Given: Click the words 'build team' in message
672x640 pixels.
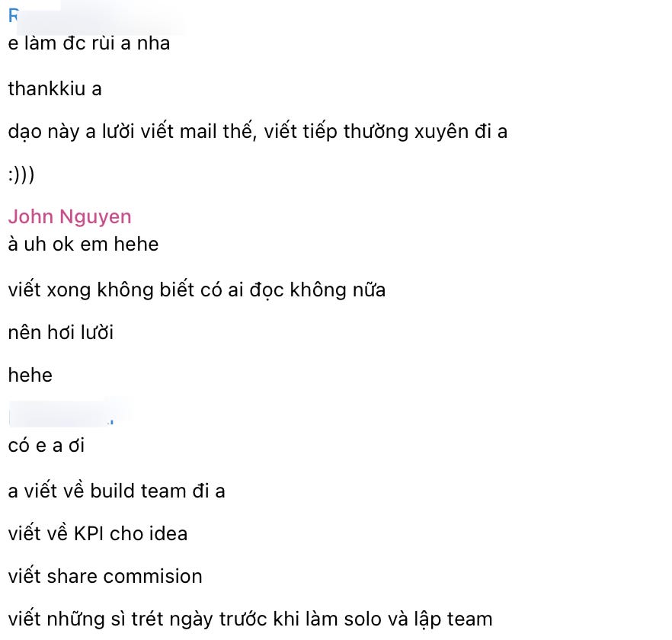Looking at the screenshot, I should click(x=138, y=491).
